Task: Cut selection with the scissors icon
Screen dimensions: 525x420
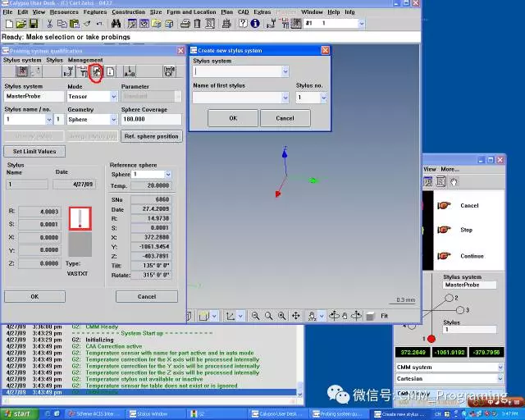Action: pos(49,24)
